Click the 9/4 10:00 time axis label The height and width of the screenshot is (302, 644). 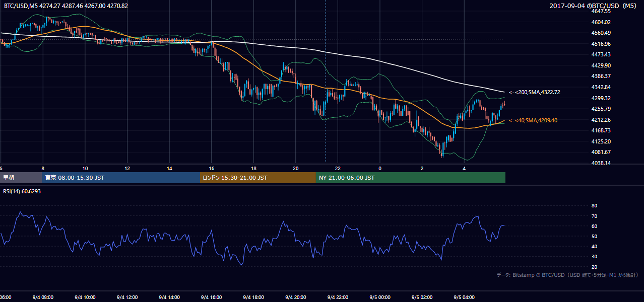pos(85,297)
